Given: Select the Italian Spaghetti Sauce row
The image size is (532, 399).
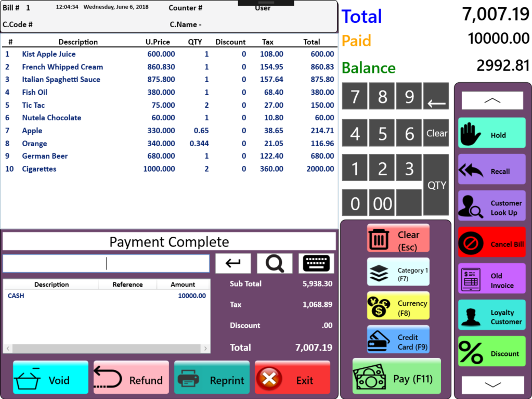Looking at the screenshot, I should point(170,80).
